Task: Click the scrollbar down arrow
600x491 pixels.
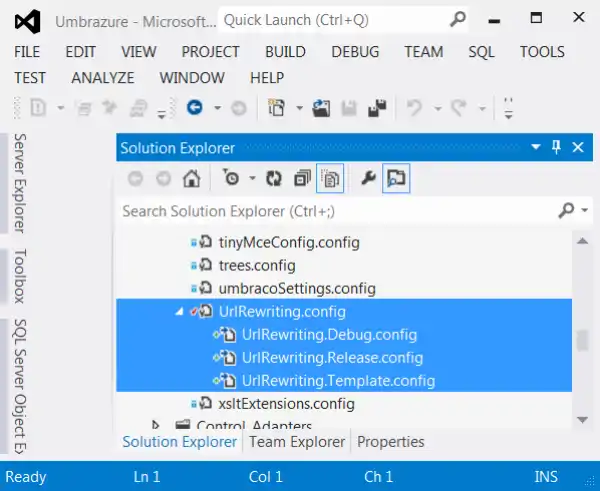Action: [x=582, y=420]
